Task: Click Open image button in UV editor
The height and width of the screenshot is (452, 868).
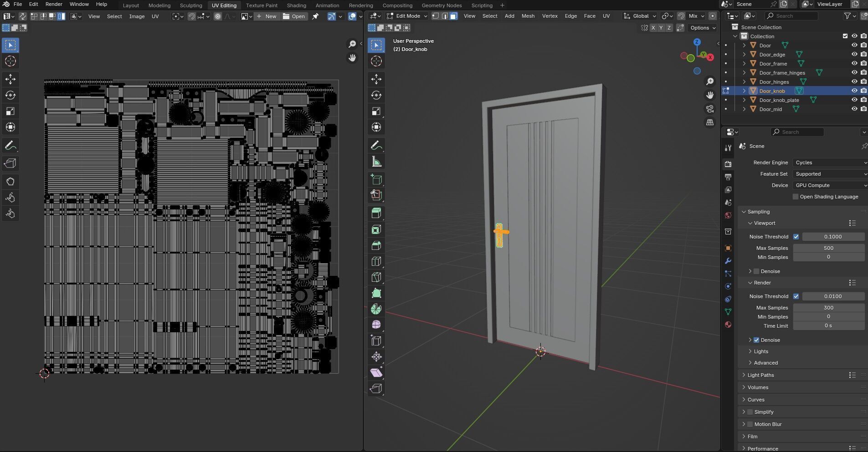Action: tap(294, 16)
